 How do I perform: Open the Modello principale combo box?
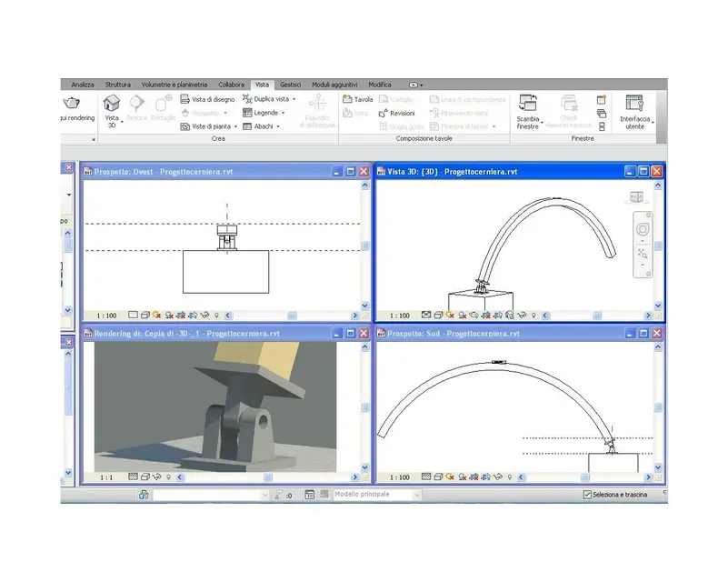click(377, 495)
